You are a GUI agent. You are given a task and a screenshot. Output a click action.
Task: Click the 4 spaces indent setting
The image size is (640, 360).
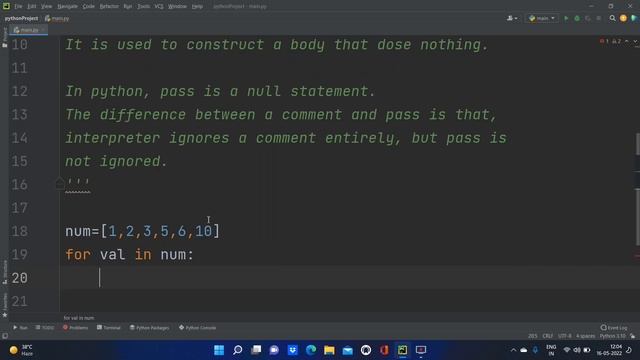[585, 336]
